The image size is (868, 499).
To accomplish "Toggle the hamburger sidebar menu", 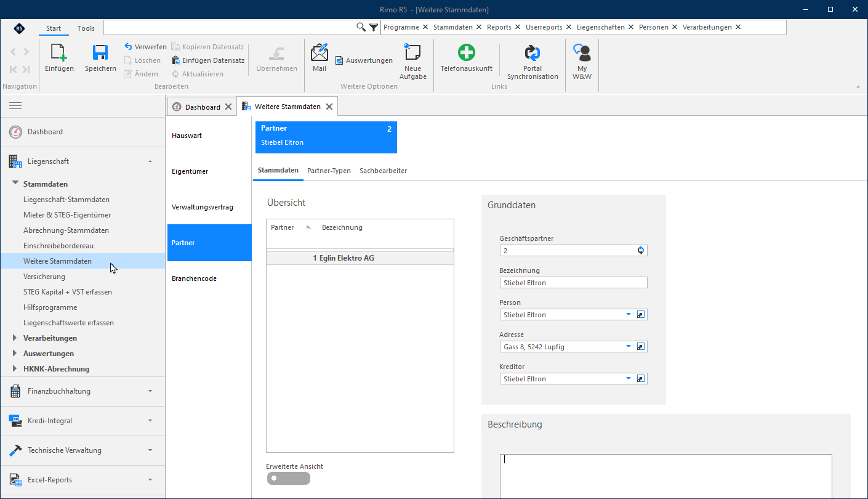I will (x=15, y=106).
